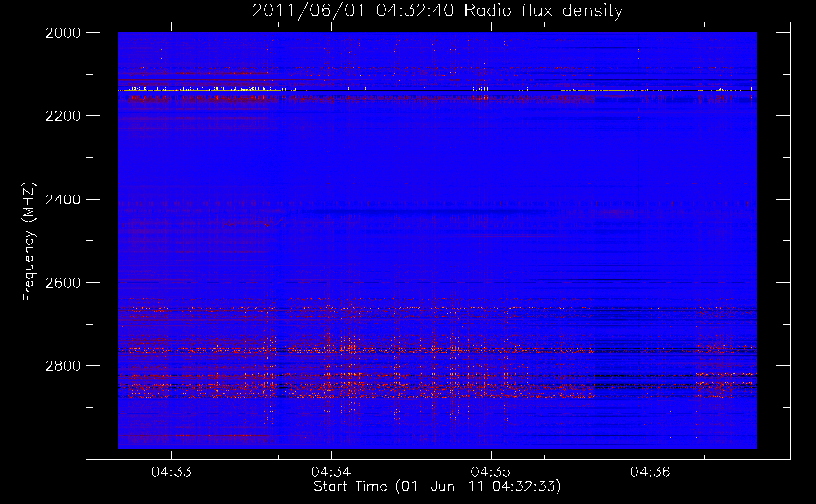Click the '04:33' time axis label
The width and height of the screenshot is (816, 504).
171,472
